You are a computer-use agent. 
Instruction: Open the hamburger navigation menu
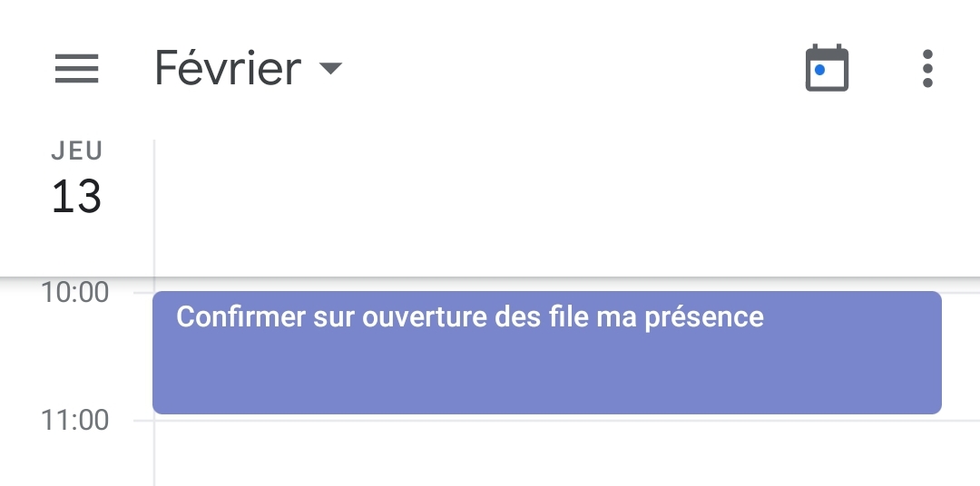(77, 69)
